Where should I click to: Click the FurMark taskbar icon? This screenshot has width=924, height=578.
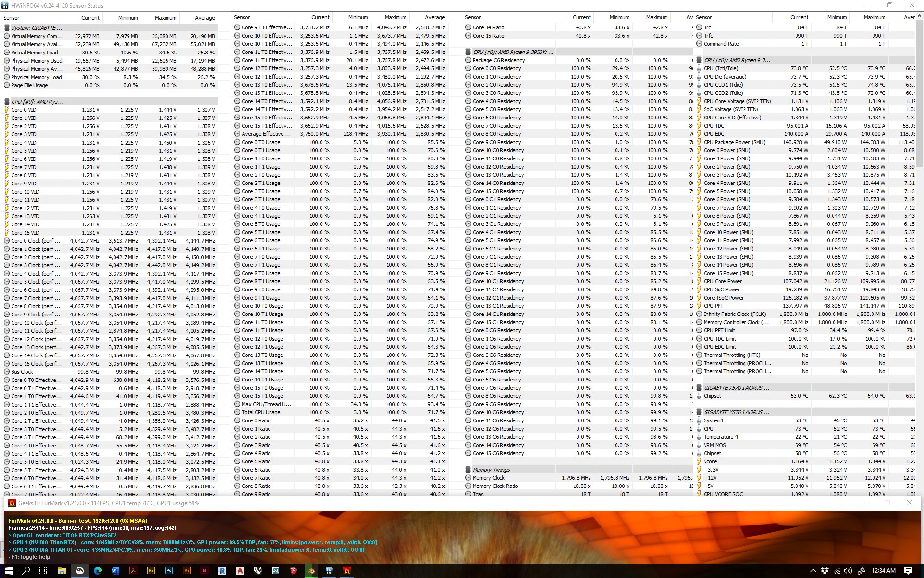pyautogui.click(x=347, y=571)
